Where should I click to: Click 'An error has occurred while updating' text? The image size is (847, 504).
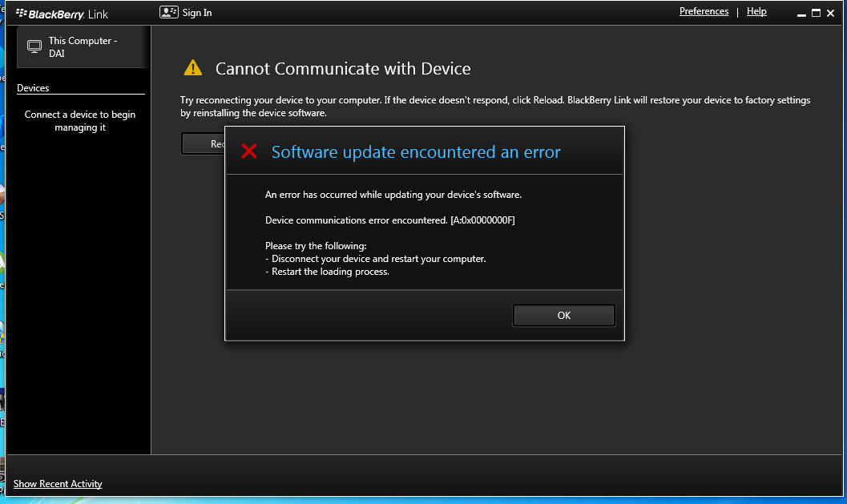point(393,195)
